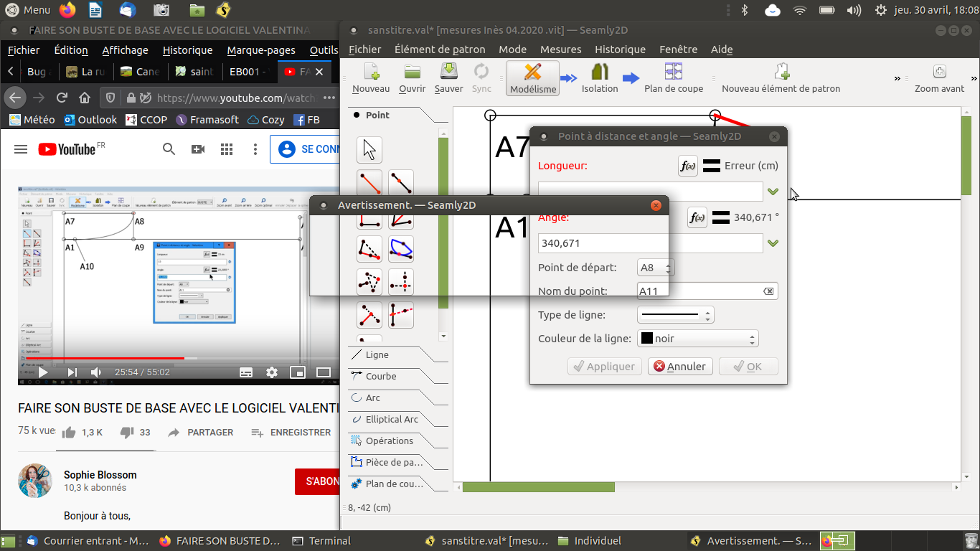
Task: Select the arrow pointer tool
Action: (x=369, y=150)
